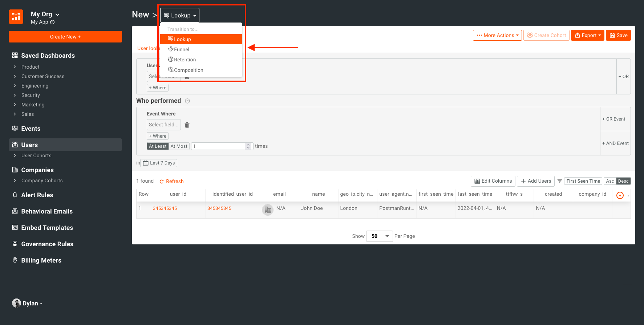Click the Moesif logo icon
The width and height of the screenshot is (644, 325).
[16, 17]
